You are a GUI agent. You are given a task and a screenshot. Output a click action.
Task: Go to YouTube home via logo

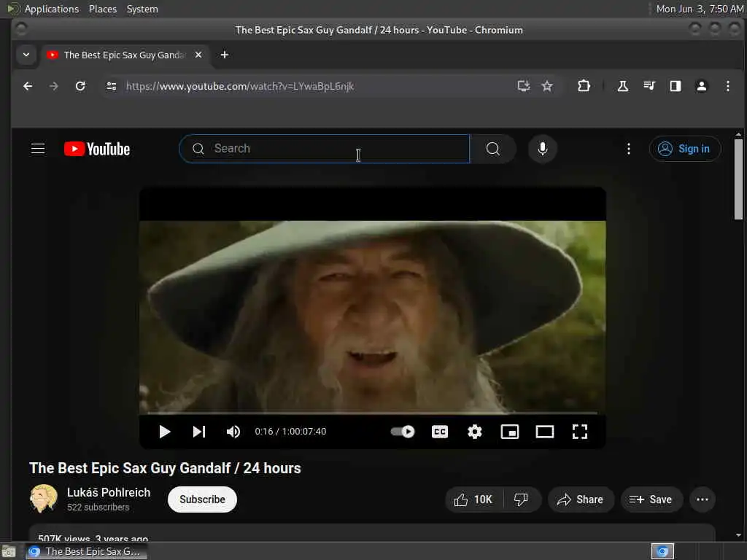pyautogui.click(x=97, y=149)
